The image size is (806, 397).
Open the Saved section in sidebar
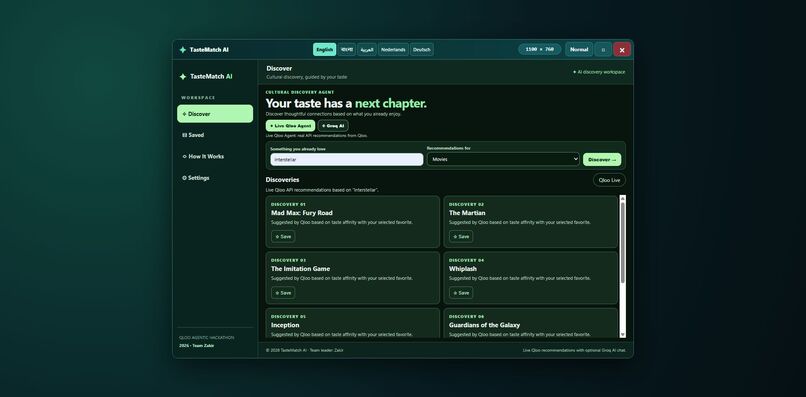(x=215, y=135)
